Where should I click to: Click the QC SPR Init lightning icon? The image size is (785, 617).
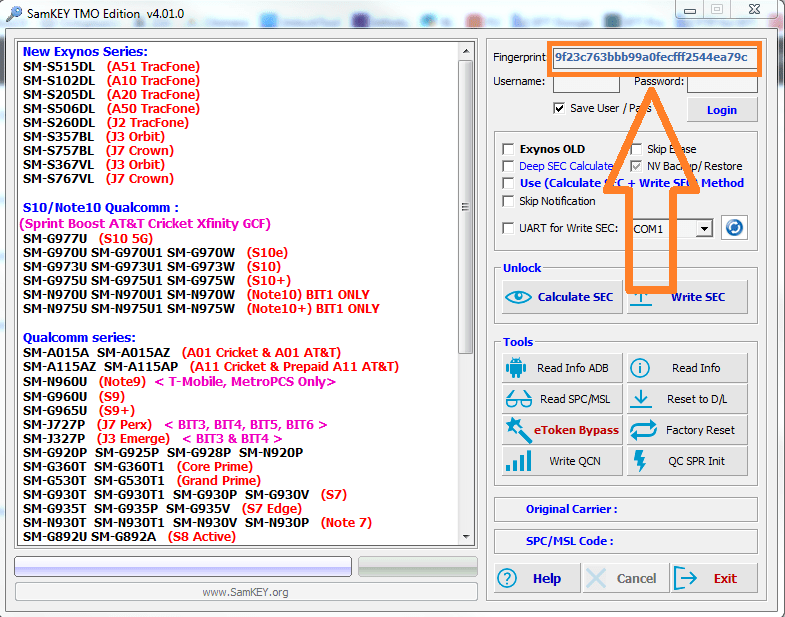640,461
